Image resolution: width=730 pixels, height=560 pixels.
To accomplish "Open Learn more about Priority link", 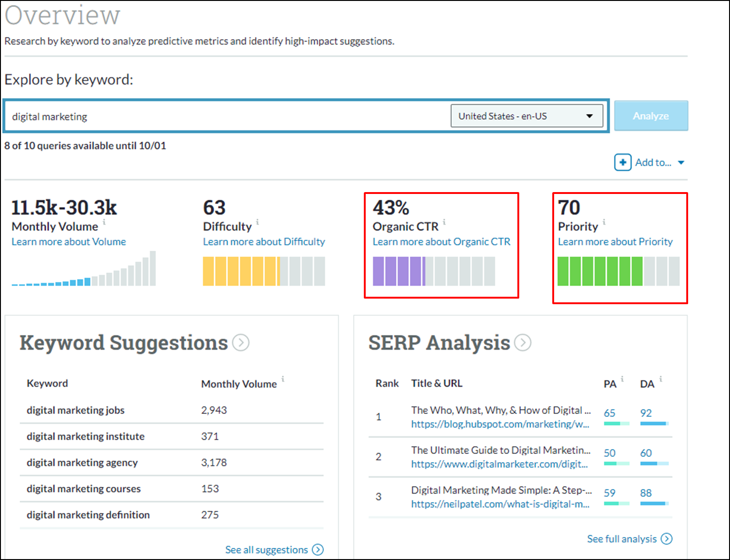I will click(x=615, y=242).
